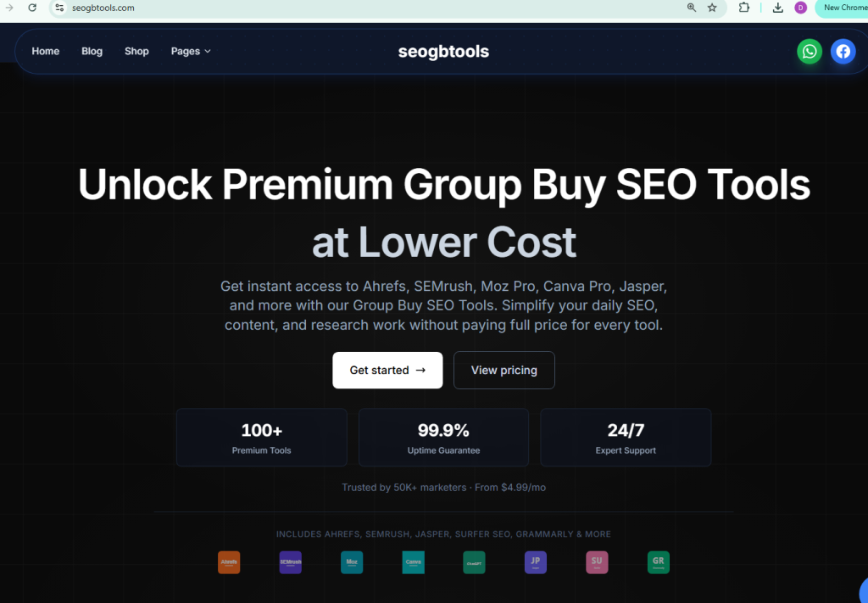Click the Jasper JP logo
Image resolution: width=868 pixels, height=603 pixels.
[536, 562]
